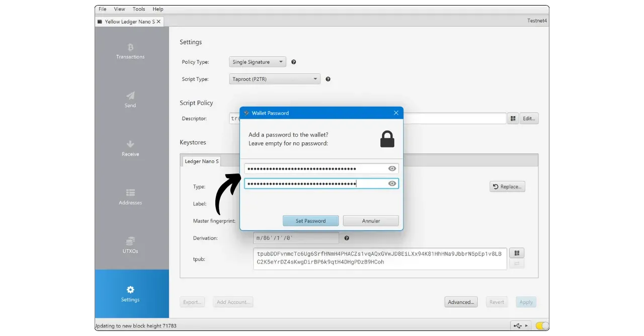644x336 pixels.
Task: Toggle the yellow connection switch in status bar
Action: [542, 325]
